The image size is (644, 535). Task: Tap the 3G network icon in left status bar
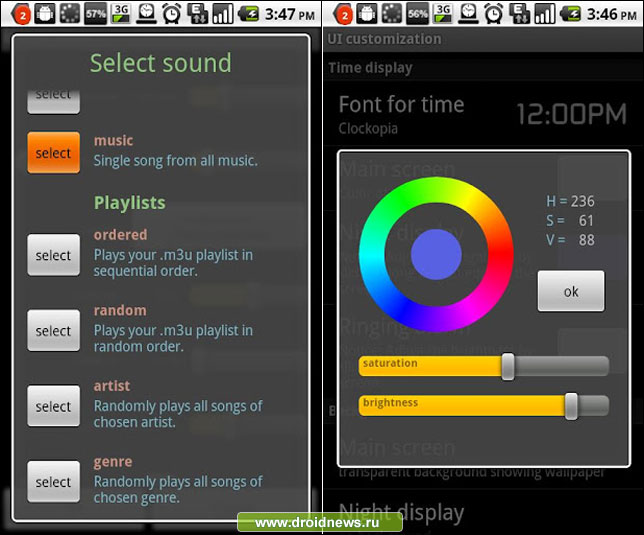tap(121, 14)
